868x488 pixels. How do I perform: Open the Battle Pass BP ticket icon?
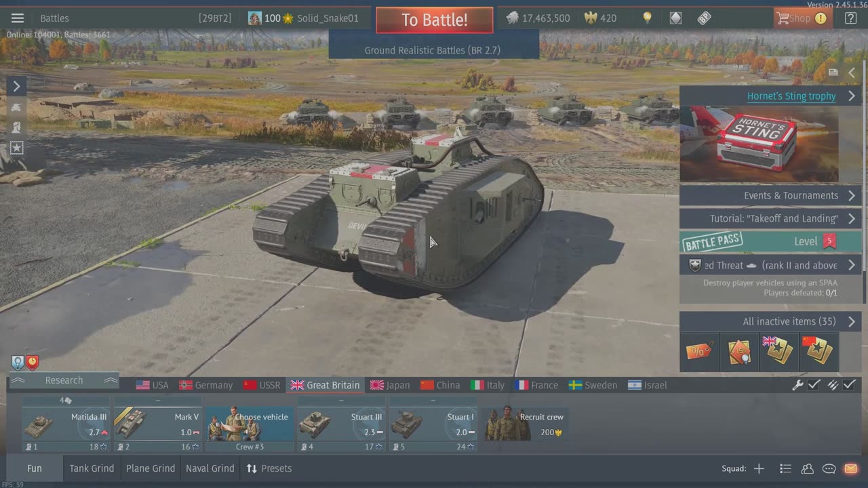[x=705, y=18]
